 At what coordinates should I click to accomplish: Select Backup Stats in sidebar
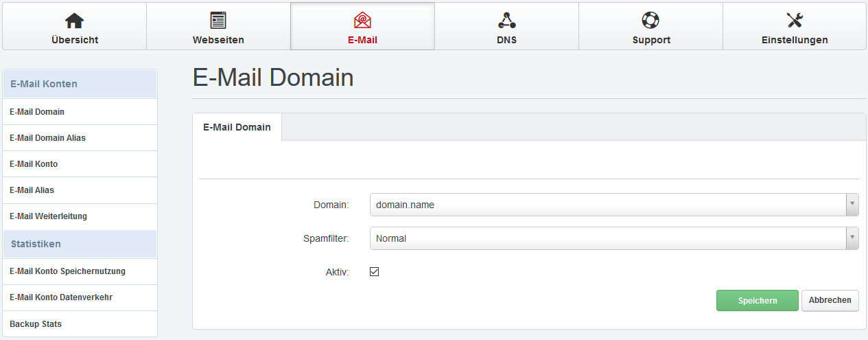pyautogui.click(x=36, y=324)
